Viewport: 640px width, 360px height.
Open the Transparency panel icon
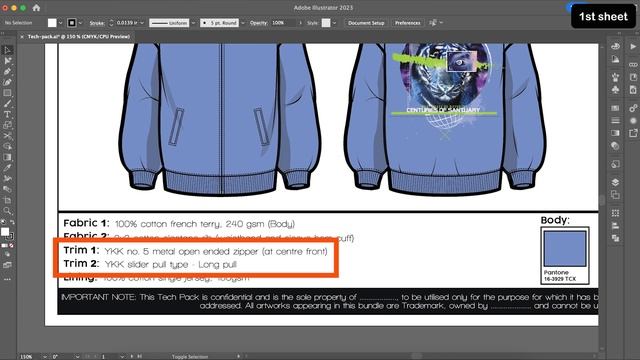click(x=616, y=146)
